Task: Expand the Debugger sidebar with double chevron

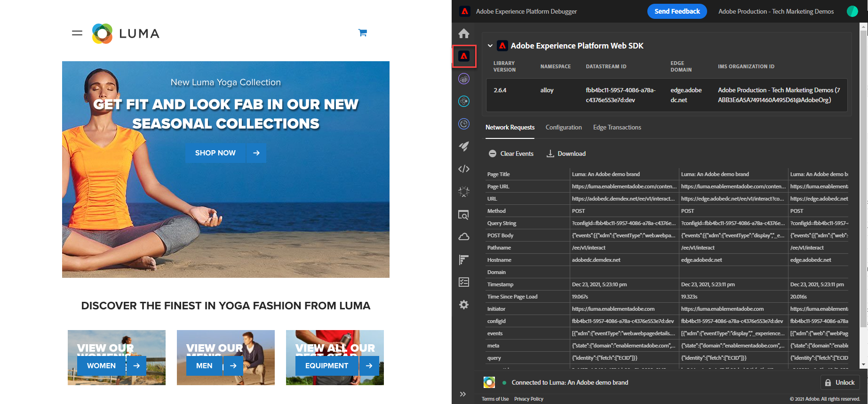Action: (x=463, y=394)
